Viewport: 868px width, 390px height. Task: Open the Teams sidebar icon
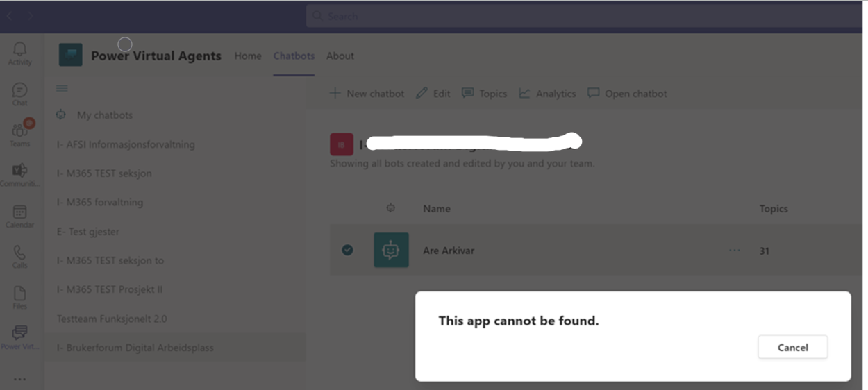tap(19, 134)
